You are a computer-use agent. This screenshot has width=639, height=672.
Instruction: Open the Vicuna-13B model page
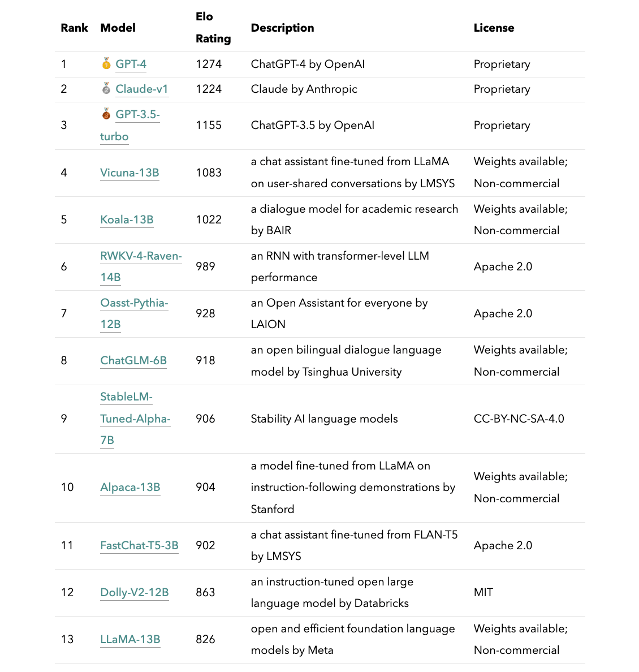coord(129,173)
